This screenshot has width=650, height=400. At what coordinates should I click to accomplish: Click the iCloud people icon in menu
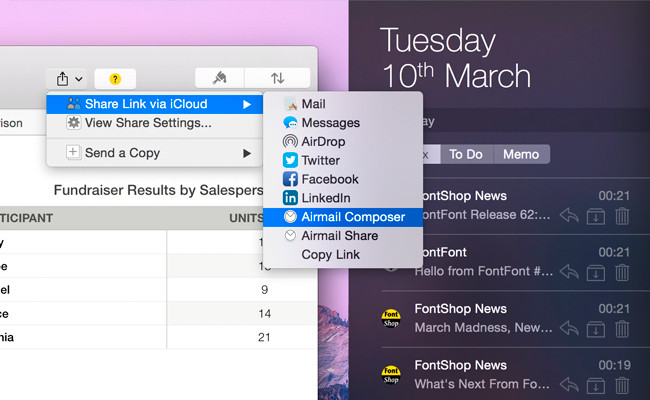coord(73,104)
